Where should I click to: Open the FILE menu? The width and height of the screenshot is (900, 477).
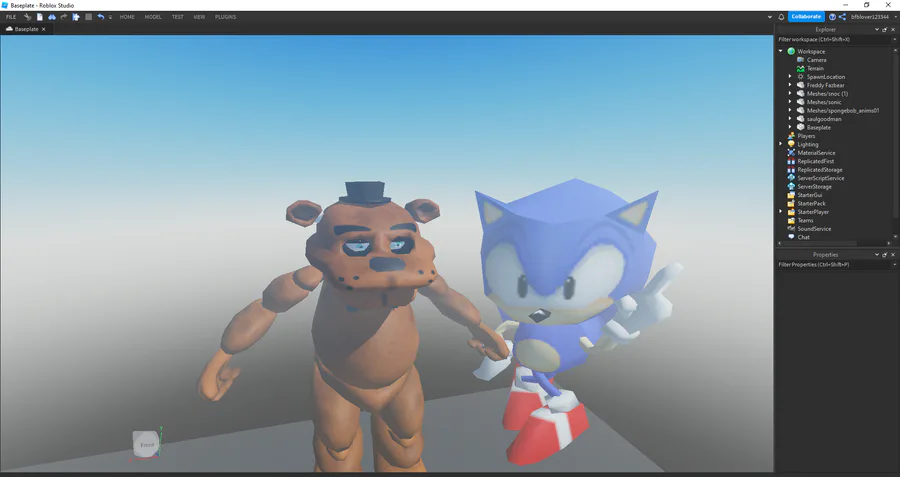11,17
